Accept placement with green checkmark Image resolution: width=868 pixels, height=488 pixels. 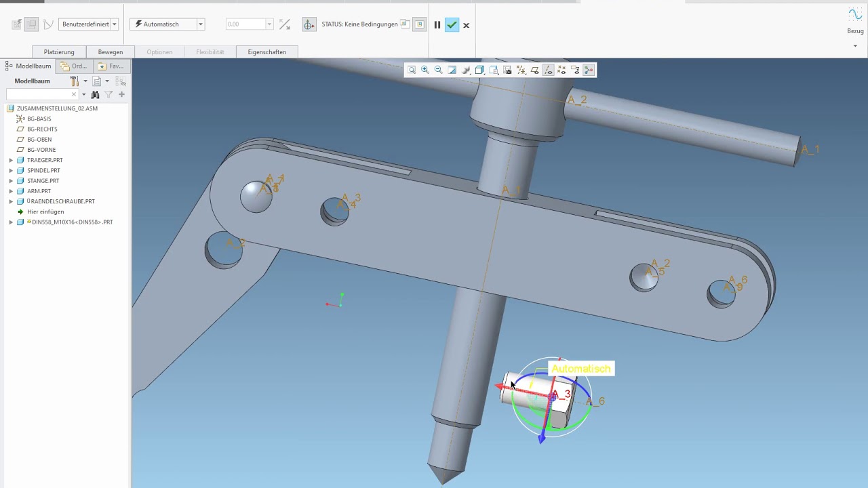tap(452, 25)
